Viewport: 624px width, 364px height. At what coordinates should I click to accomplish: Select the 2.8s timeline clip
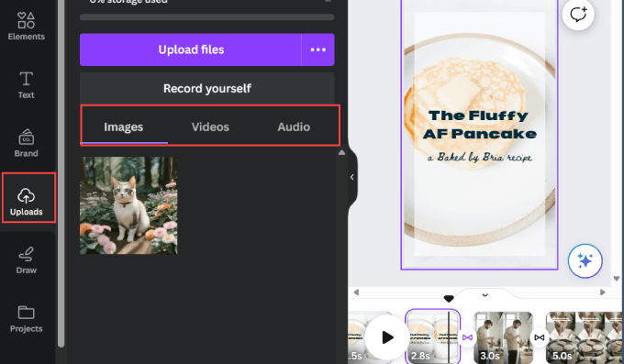433,336
